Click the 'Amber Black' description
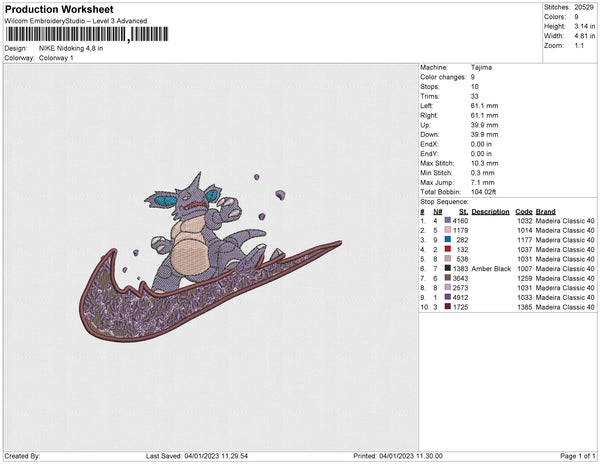Viewport: 600px width, 464px height. point(491,269)
